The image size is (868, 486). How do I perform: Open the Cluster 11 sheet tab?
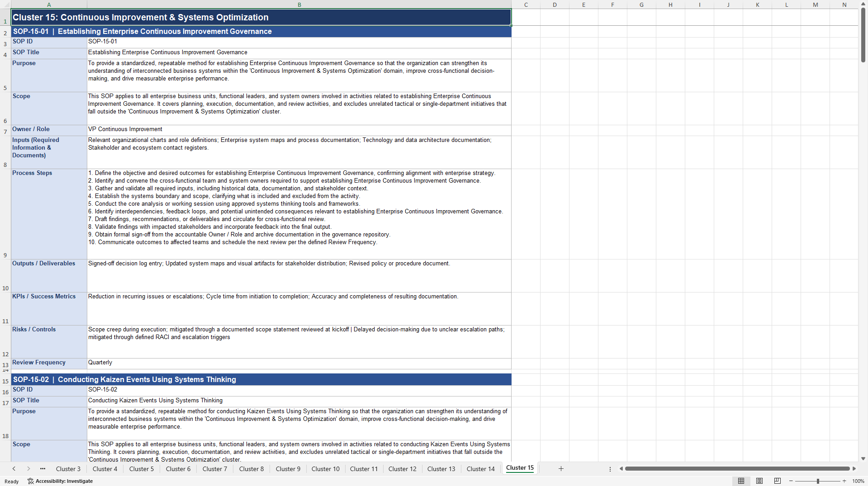click(x=364, y=469)
